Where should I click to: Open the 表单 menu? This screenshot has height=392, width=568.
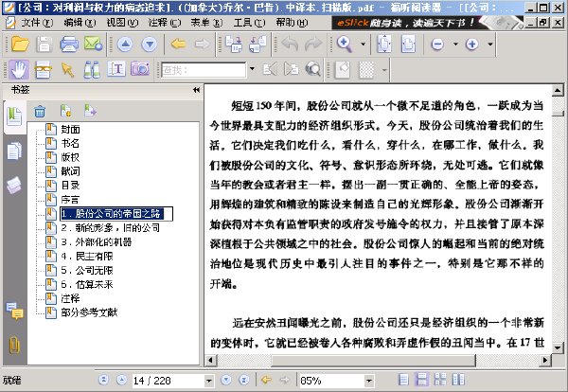pyautogui.click(x=206, y=23)
